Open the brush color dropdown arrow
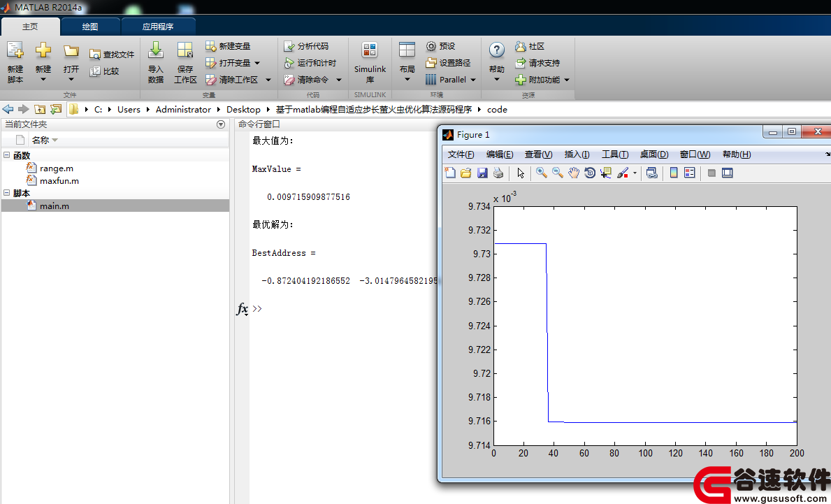Image resolution: width=831 pixels, height=504 pixels. (x=635, y=173)
